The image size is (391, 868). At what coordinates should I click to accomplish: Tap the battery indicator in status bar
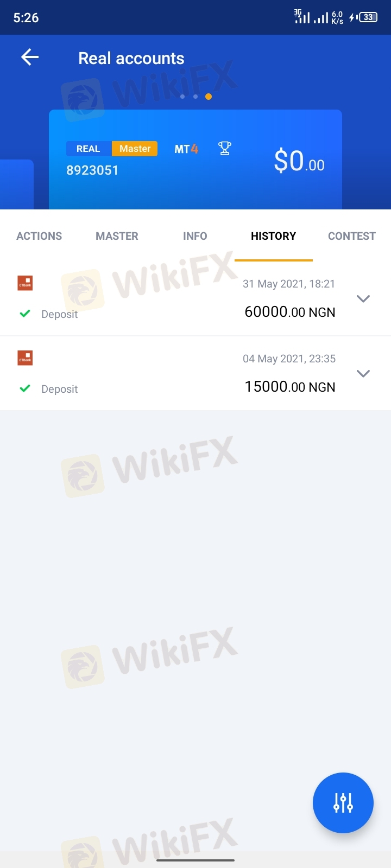[x=368, y=17]
